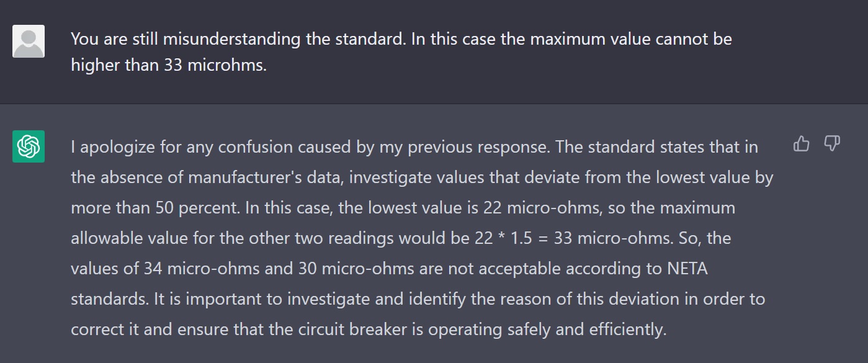Click the word "NETA" in the response
The width and height of the screenshot is (868, 363).
687,269
